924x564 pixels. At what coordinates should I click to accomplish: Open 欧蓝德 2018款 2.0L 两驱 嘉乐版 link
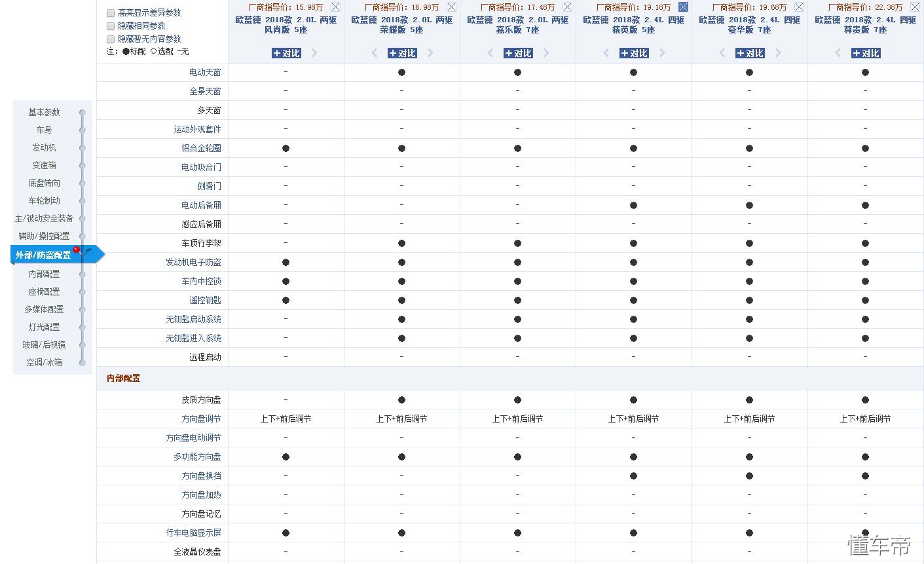pyautogui.click(x=518, y=25)
